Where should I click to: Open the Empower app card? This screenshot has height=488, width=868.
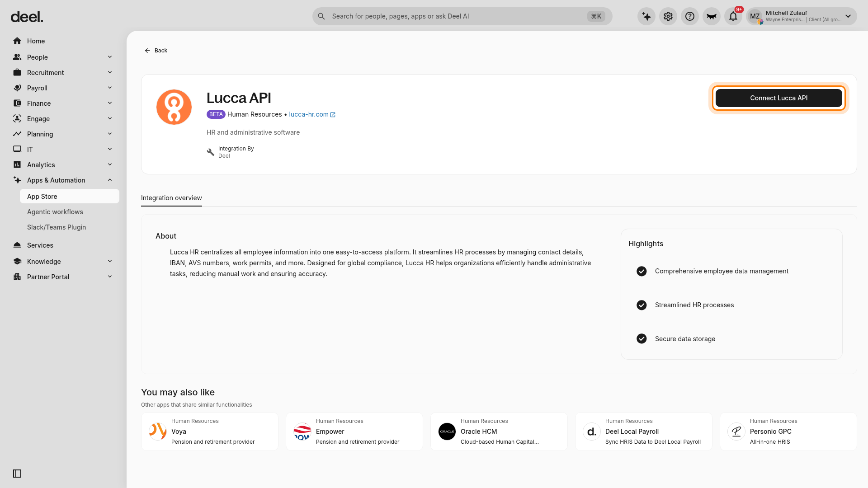coord(354,432)
